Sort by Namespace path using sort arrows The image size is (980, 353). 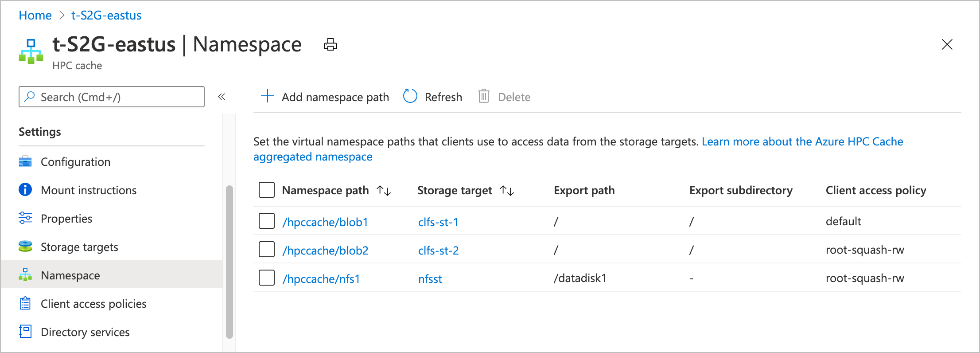click(384, 191)
